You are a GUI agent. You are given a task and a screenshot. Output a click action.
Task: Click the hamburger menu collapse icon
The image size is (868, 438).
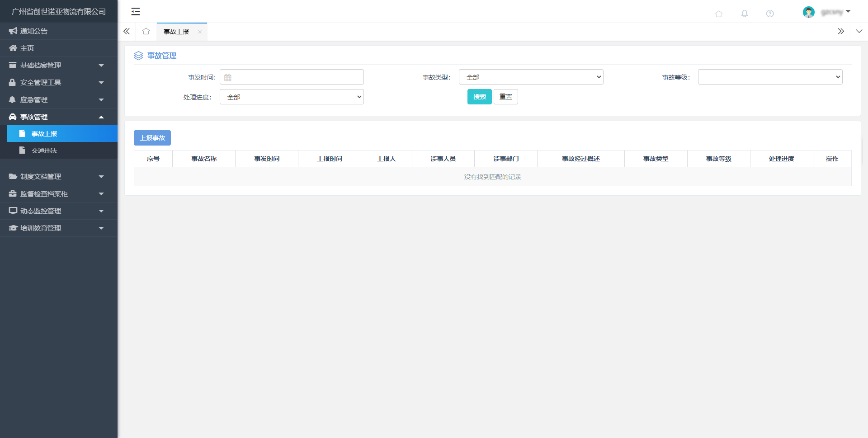click(x=135, y=12)
